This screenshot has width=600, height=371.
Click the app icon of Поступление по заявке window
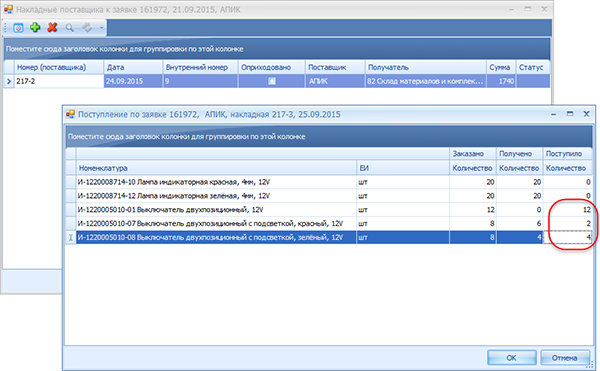click(70, 114)
